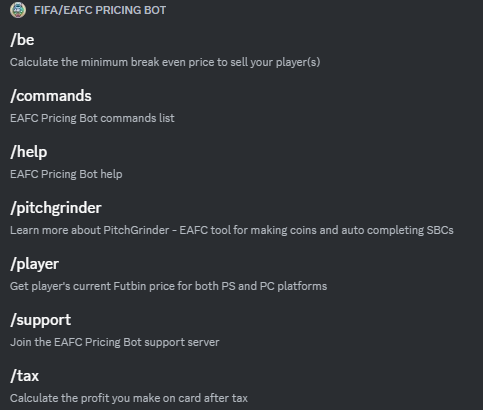Open the FIFA/EAFC PRICING BOT header name
Viewport: 483px width, 410px height.
100,10
